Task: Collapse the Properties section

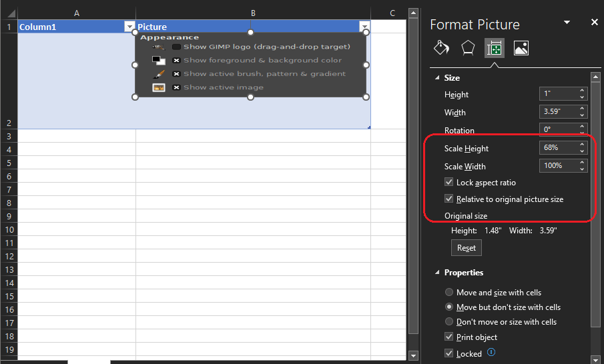Action: [x=437, y=273]
